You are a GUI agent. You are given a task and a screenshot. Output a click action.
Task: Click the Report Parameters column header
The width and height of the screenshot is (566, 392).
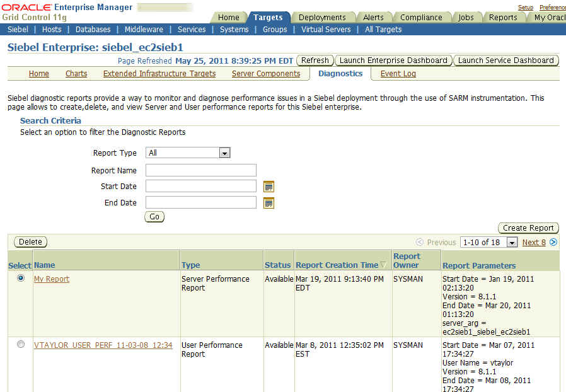point(479,265)
